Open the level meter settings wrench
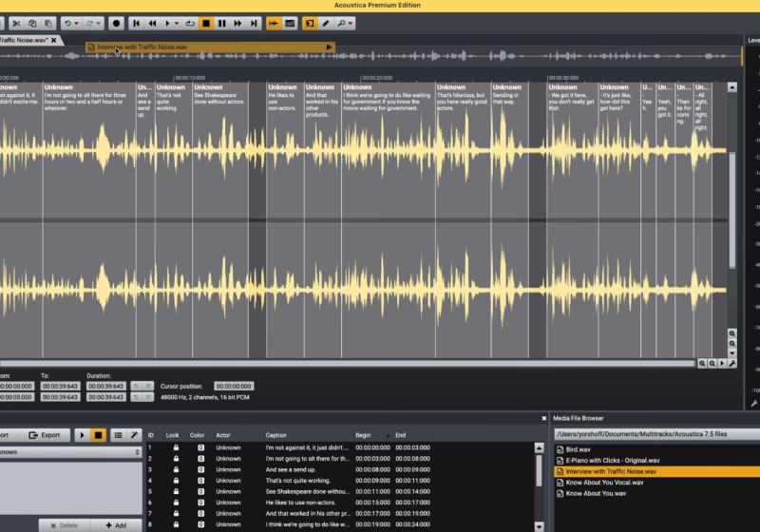The image size is (760, 532). coord(754,403)
